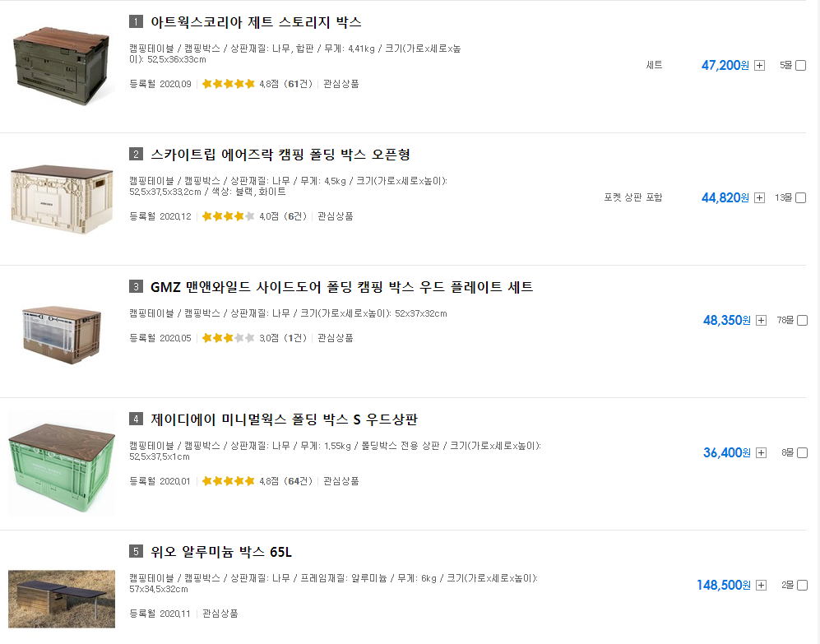The height and width of the screenshot is (644, 820).
Task: Click price 44,820원 link
Action: coord(725,197)
